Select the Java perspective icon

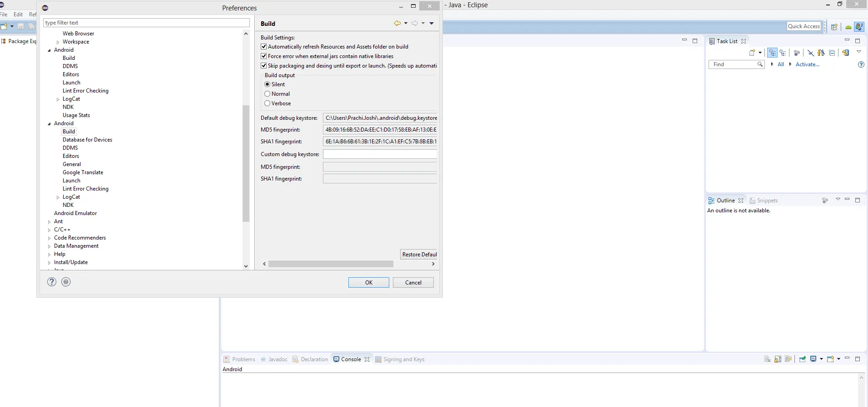[x=859, y=27]
